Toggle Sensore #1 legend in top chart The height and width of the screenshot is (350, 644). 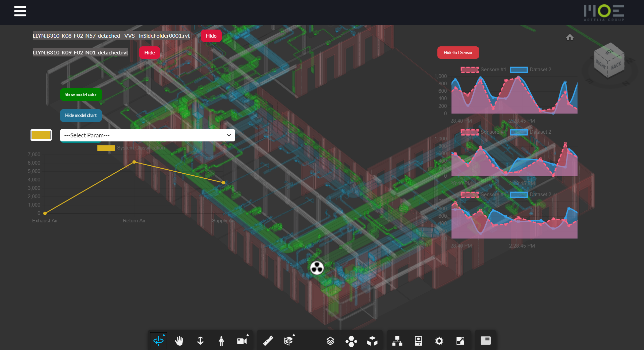pyautogui.click(x=483, y=70)
